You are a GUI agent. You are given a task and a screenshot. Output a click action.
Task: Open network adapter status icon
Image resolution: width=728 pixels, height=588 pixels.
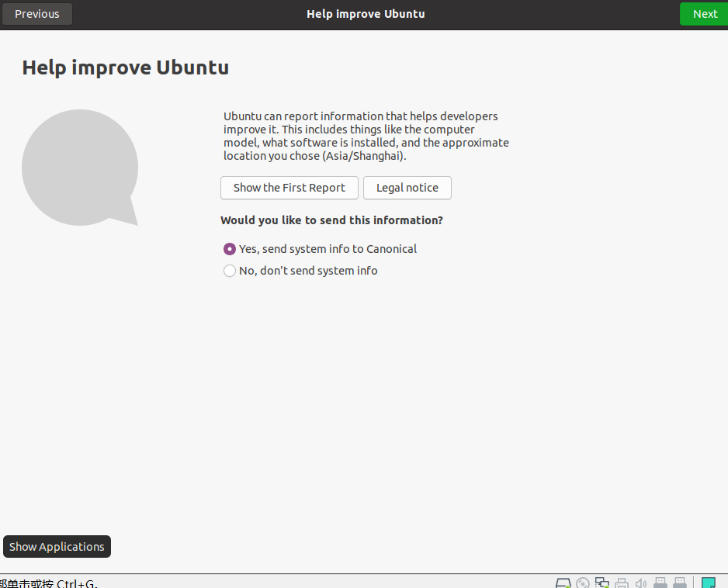602,583
